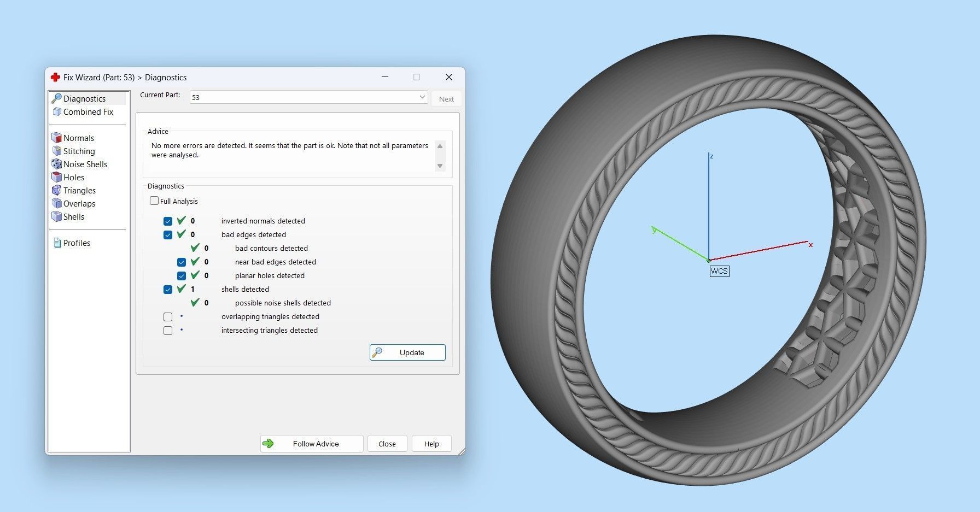Uncheck planar holes detected checkbox
This screenshot has width=980, height=512.
(182, 276)
